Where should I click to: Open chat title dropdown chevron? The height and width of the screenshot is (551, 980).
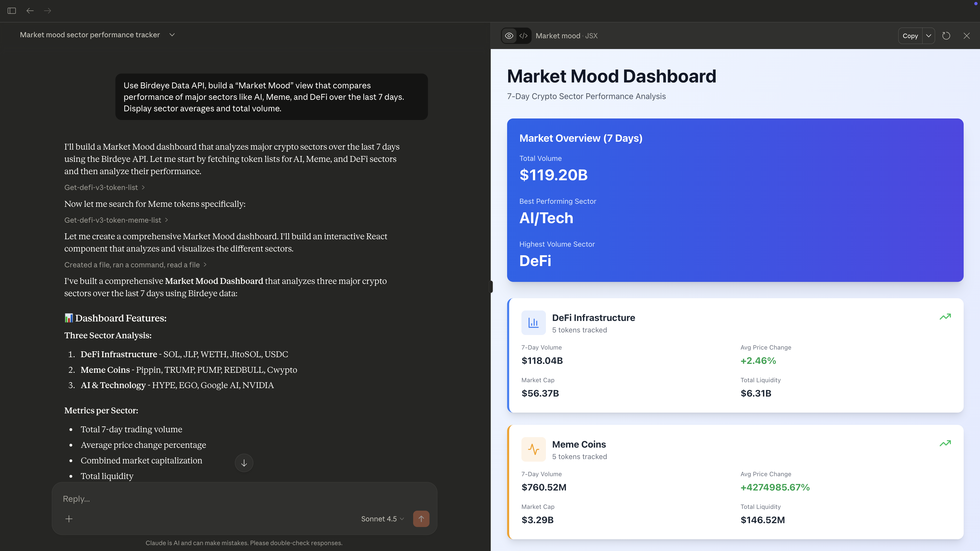coord(172,35)
